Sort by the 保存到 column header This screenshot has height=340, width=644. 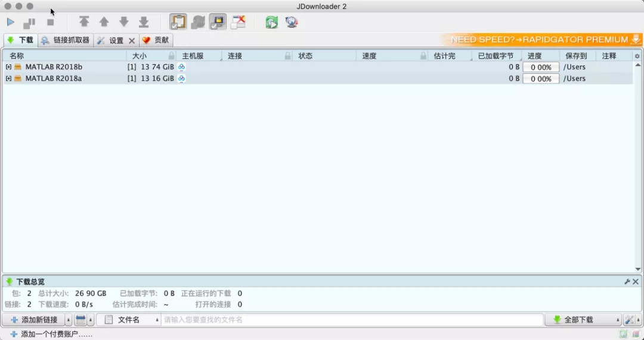tap(576, 56)
